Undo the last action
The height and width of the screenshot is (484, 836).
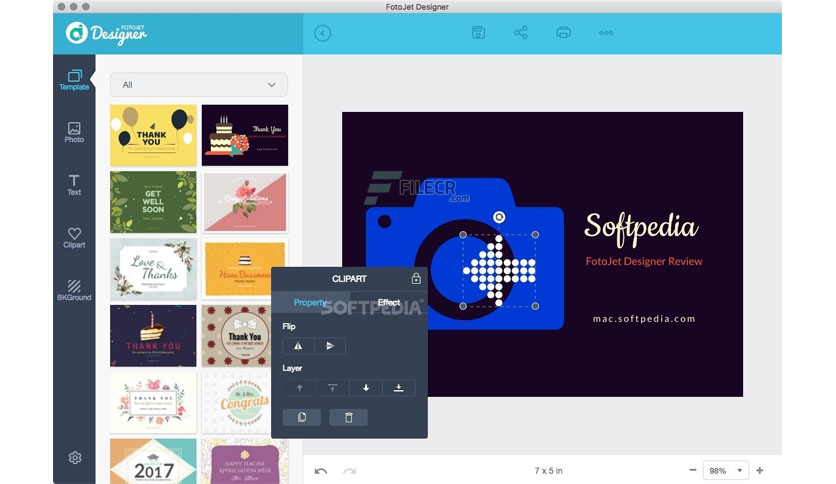[321, 471]
